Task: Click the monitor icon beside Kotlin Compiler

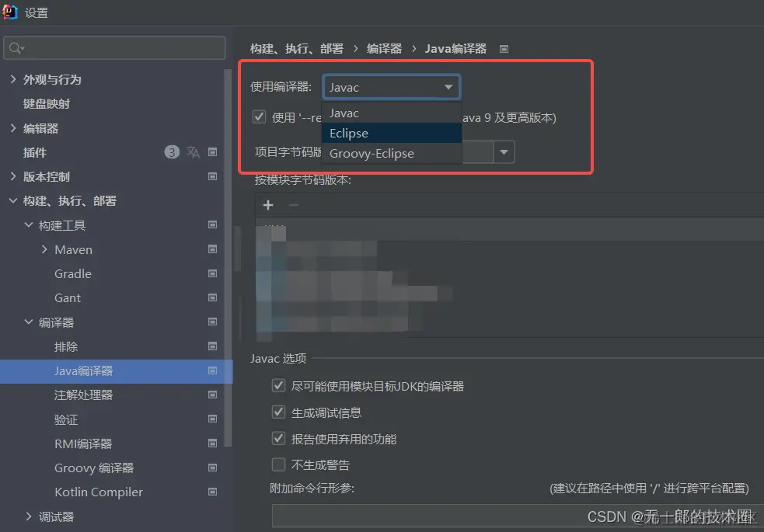Action: (x=212, y=492)
